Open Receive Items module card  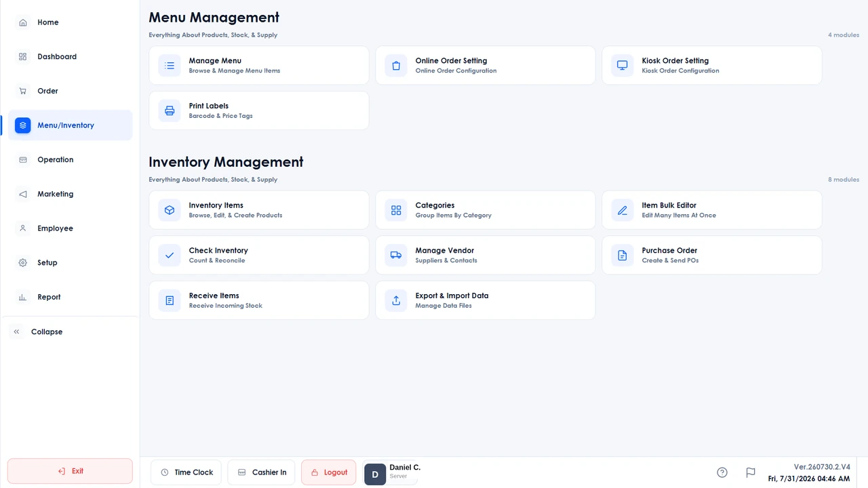pos(259,300)
